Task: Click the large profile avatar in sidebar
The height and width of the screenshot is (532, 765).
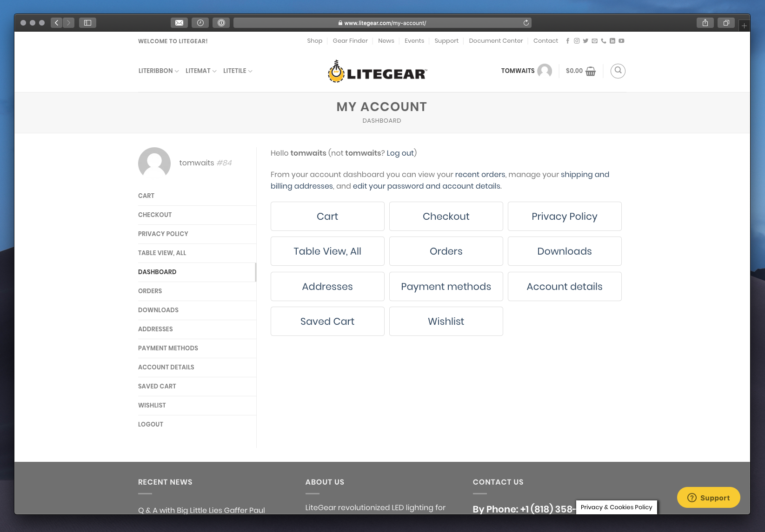Action: tap(154, 163)
